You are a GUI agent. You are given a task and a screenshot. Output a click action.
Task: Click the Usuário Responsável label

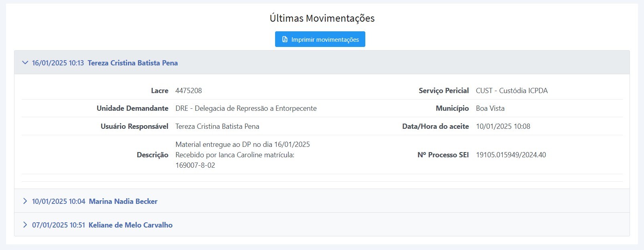pyautogui.click(x=134, y=126)
